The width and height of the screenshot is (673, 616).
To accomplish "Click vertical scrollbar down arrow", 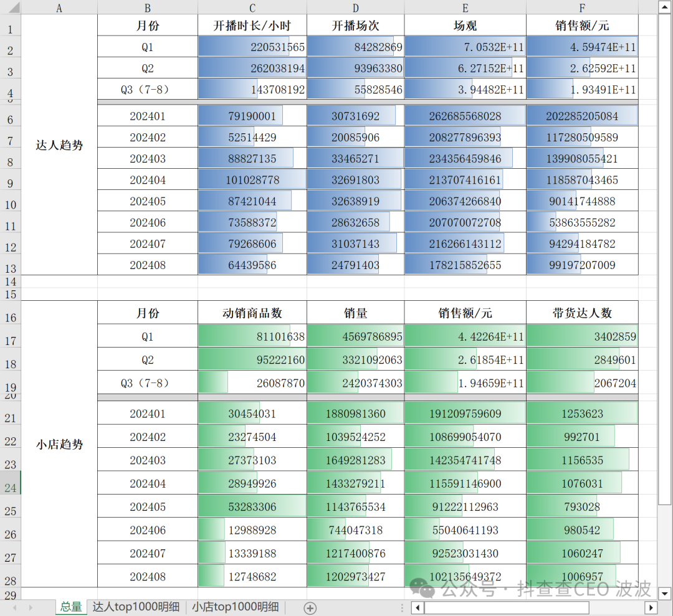I will point(665,594).
